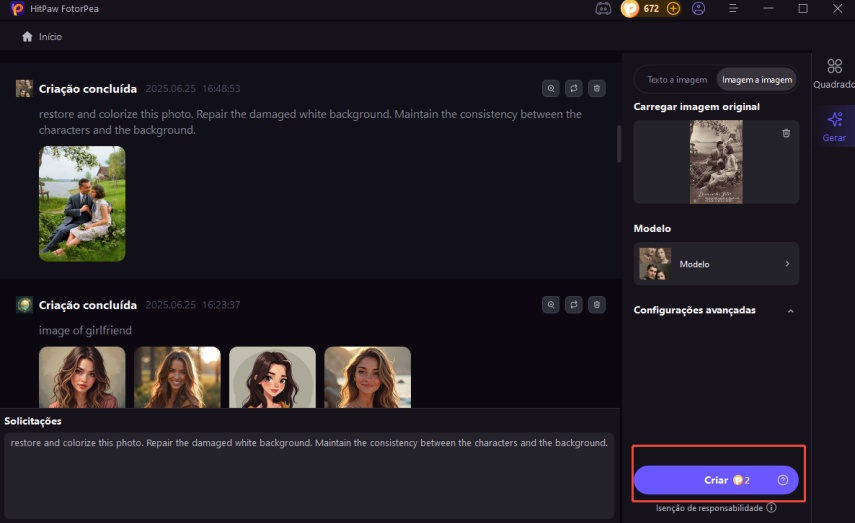Zoom preview of 16:48:53 creation
The height and width of the screenshot is (523, 855).
(551, 88)
